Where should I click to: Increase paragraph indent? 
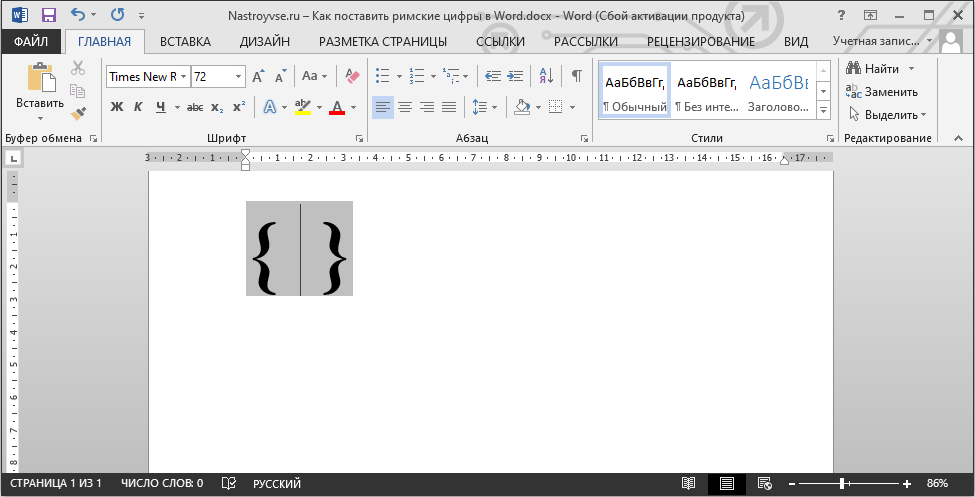(515, 77)
